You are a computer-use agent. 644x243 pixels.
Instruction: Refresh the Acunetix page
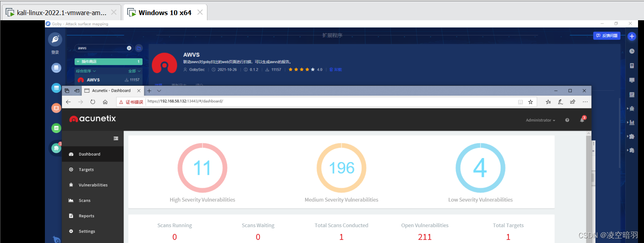tap(93, 102)
